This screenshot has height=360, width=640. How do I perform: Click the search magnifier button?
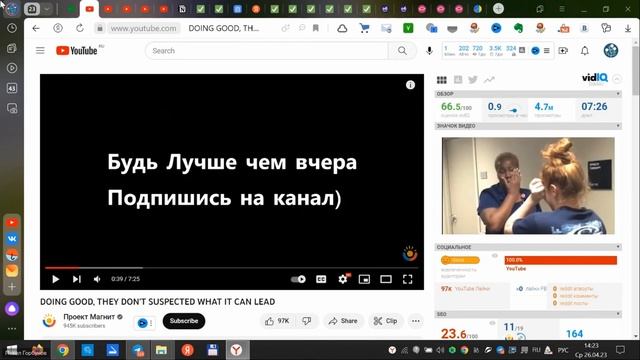(402, 51)
